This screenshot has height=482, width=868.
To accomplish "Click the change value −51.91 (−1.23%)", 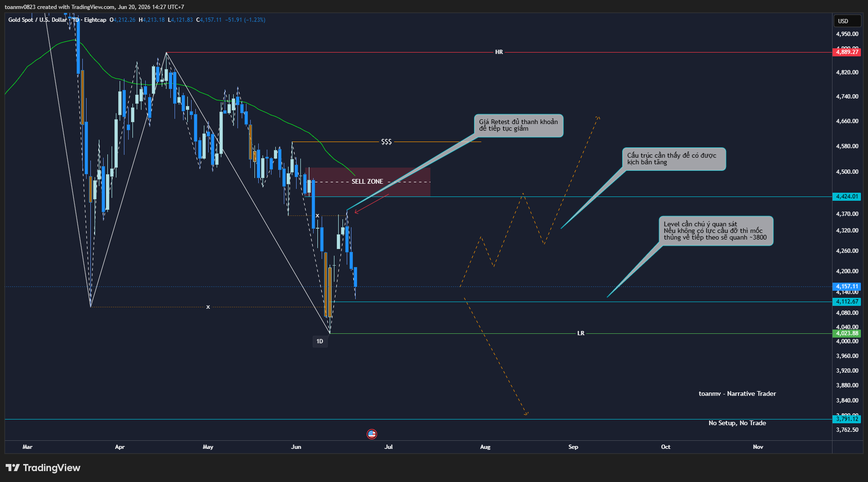I will click(245, 20).
